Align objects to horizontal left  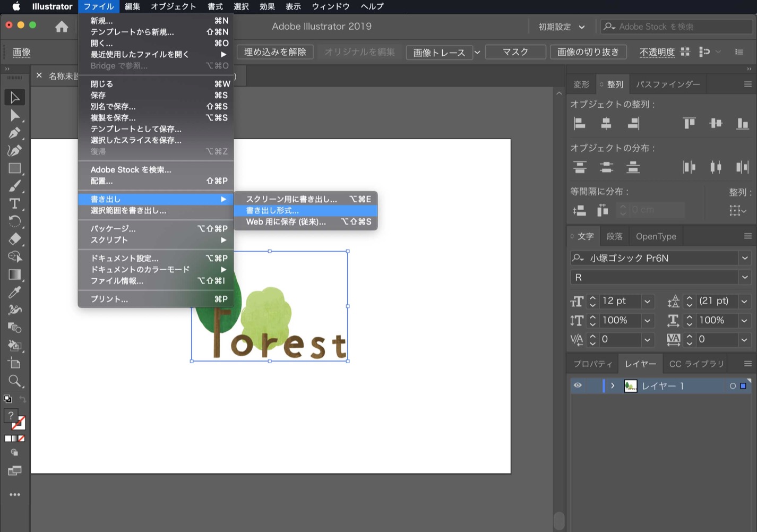(580, 124)
